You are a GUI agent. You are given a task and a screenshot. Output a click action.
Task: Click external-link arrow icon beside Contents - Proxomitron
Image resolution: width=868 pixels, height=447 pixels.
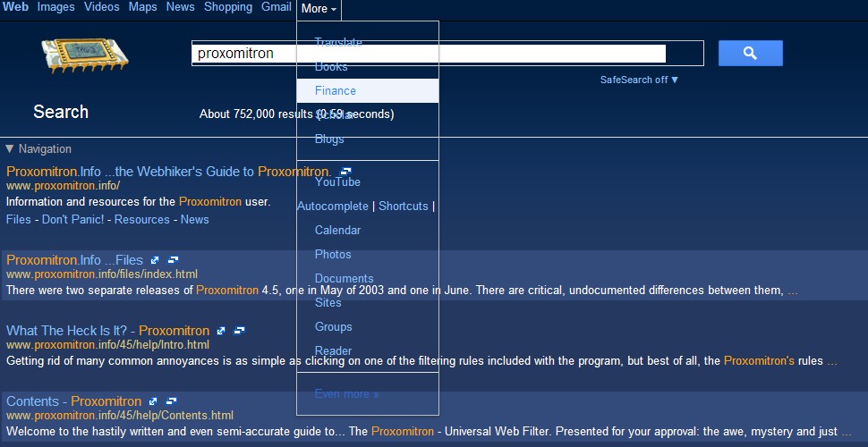pos(153,401)
